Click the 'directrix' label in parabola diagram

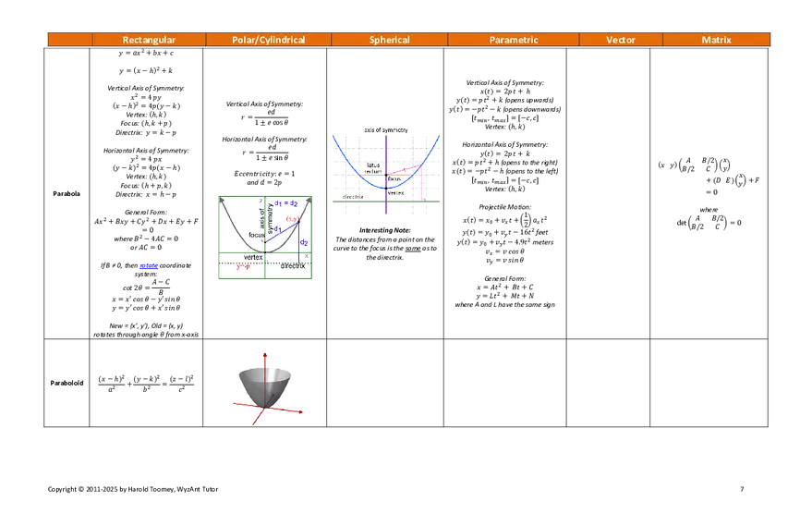[x=293, y=266]
